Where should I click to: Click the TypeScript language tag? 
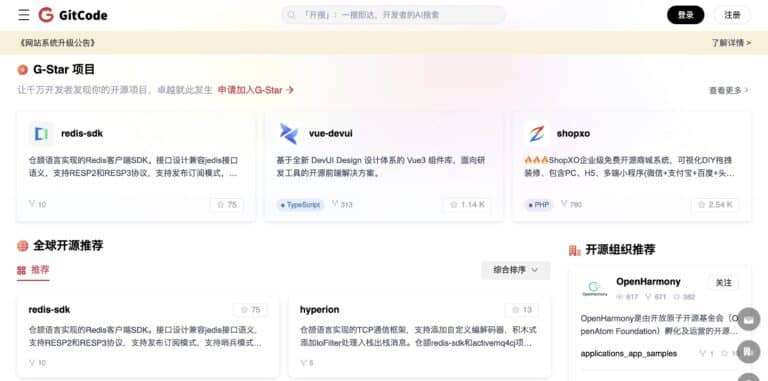pyautogui.click(x=300, y=205)
